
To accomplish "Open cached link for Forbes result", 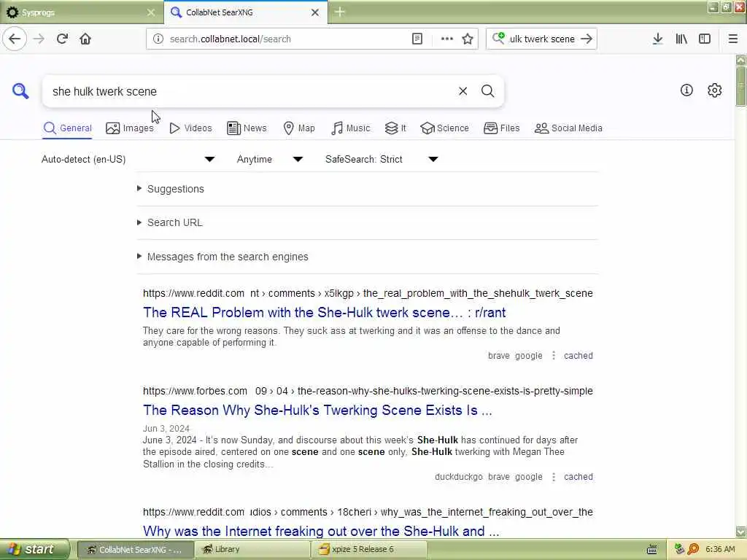I will 578,477.
